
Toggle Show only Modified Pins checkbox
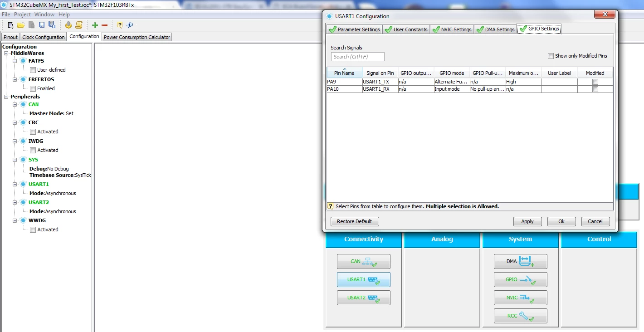551,56
